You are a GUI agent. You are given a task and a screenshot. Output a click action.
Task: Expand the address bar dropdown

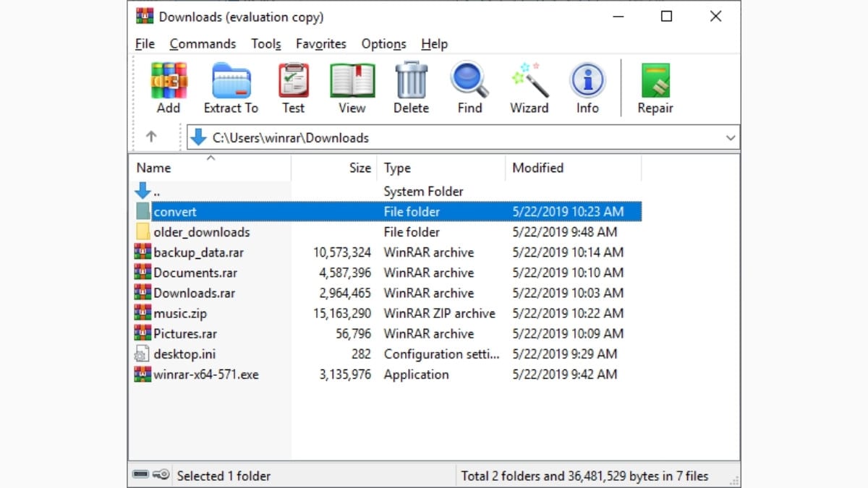point(730,137)
